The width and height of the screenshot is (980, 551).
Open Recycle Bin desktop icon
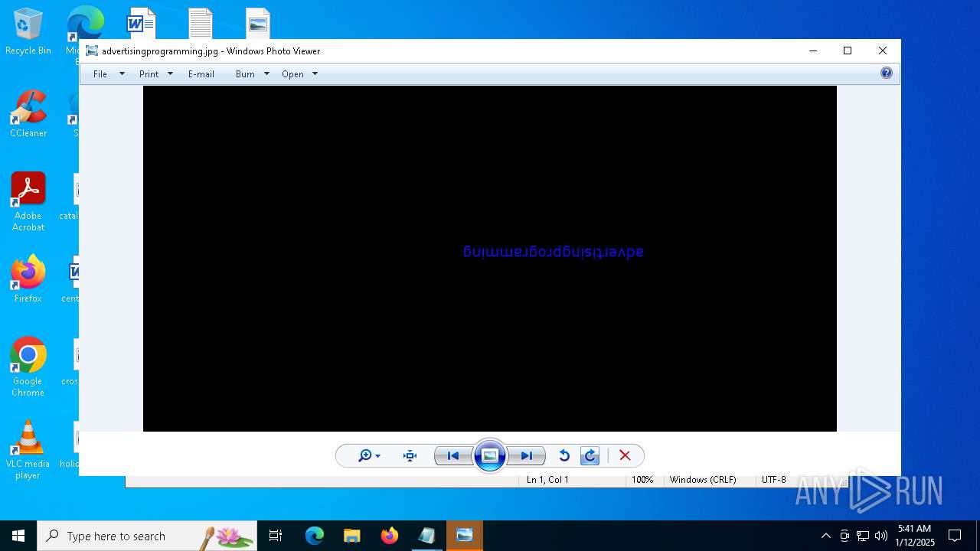(x=28, y=32)
